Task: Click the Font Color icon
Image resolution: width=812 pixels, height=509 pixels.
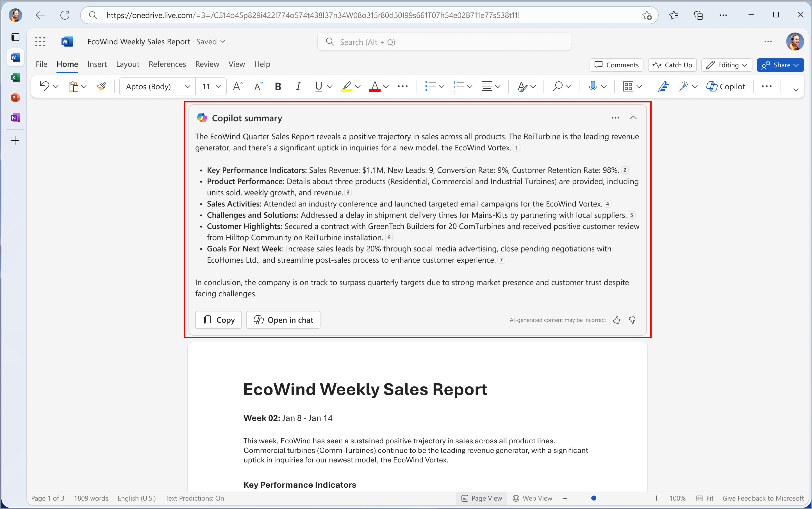Action: (374, 86)
